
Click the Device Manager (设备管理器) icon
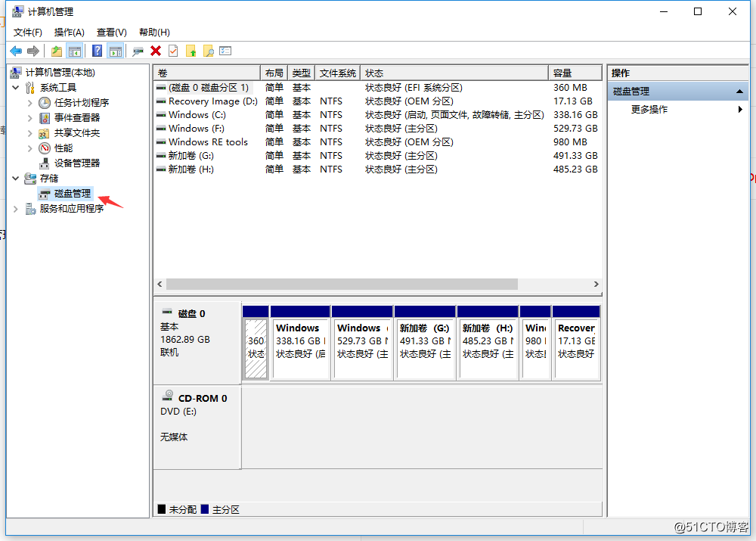[45, 163]
